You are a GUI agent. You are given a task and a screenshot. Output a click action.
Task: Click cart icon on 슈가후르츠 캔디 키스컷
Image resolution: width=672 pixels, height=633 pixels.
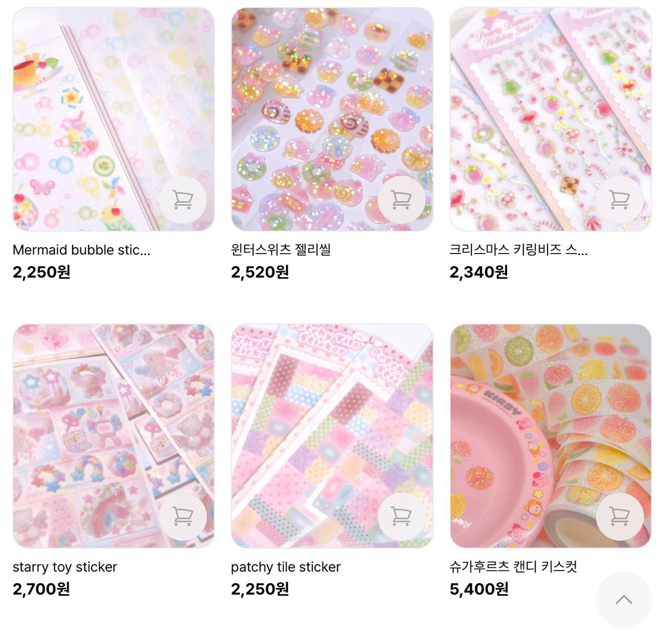tap(619, 517)
